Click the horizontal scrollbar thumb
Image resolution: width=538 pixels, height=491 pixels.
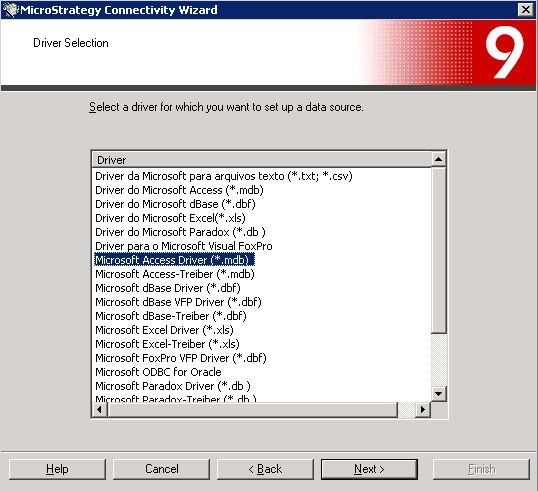click(x=252, y=409)
